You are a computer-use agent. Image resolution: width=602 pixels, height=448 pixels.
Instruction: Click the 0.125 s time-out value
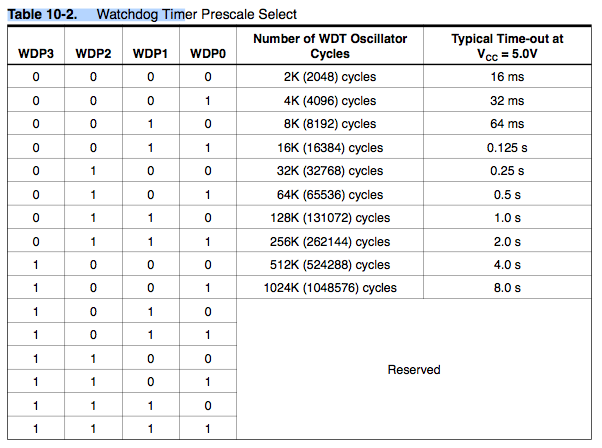507,147
